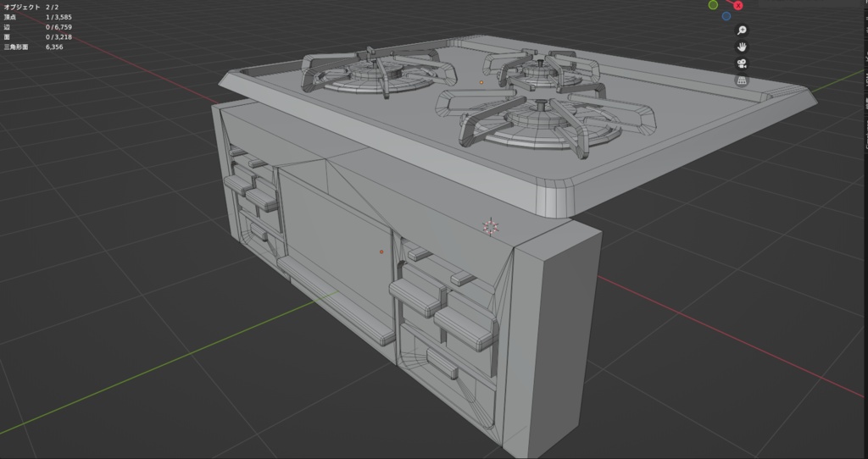Click the green Y axis circle on gizmo
Image resolution: width=868 pixels, height=459 pixels.
[x=714, y=5]
